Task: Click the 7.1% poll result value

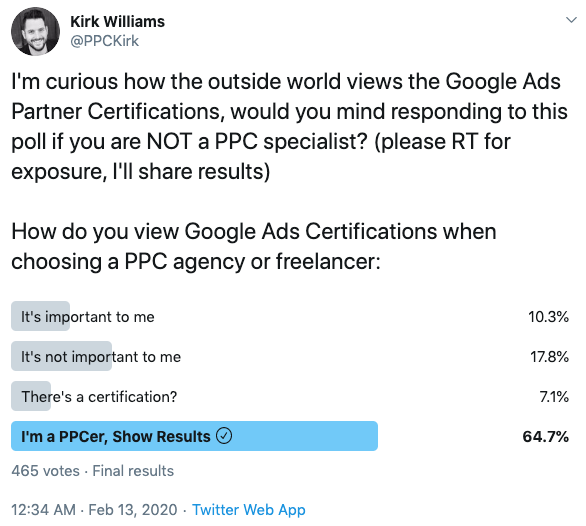Action: 554,397
